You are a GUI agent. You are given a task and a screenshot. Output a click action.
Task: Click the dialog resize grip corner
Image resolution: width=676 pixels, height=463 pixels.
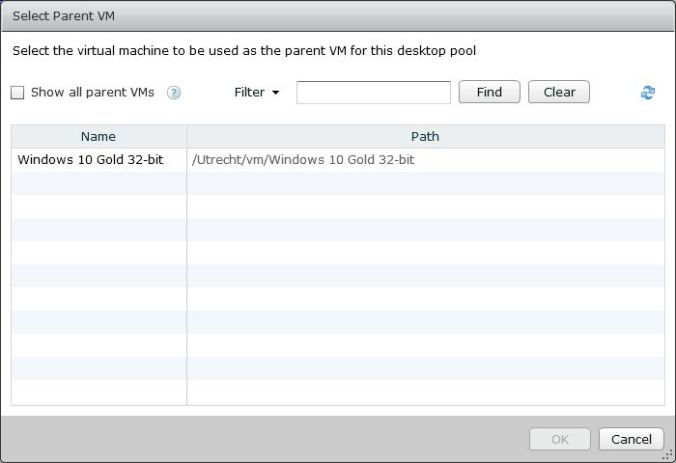click(668, 455)
